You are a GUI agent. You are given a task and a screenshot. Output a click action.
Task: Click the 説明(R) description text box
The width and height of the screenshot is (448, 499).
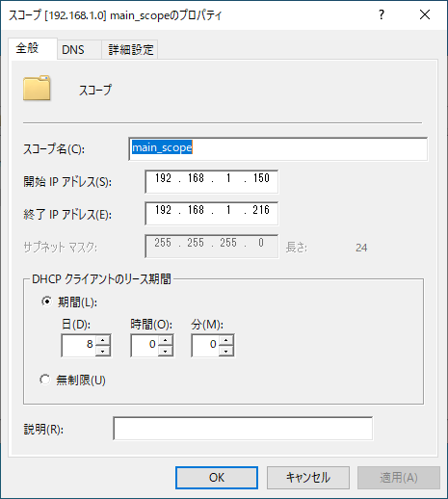[x=243, y=429]
